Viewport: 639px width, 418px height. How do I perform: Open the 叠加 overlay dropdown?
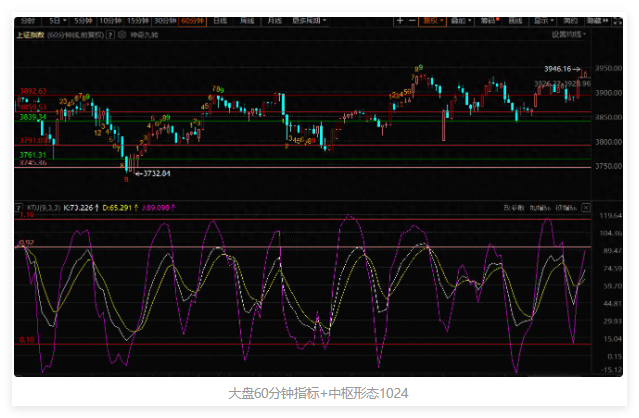[x=459, y=20]
